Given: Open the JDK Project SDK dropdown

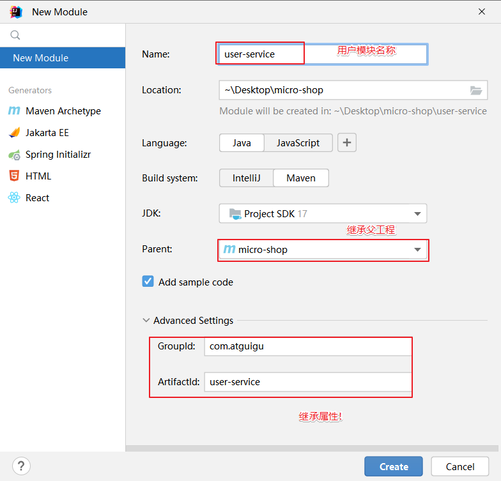Looking at the screenshot, I should (323, 213).
